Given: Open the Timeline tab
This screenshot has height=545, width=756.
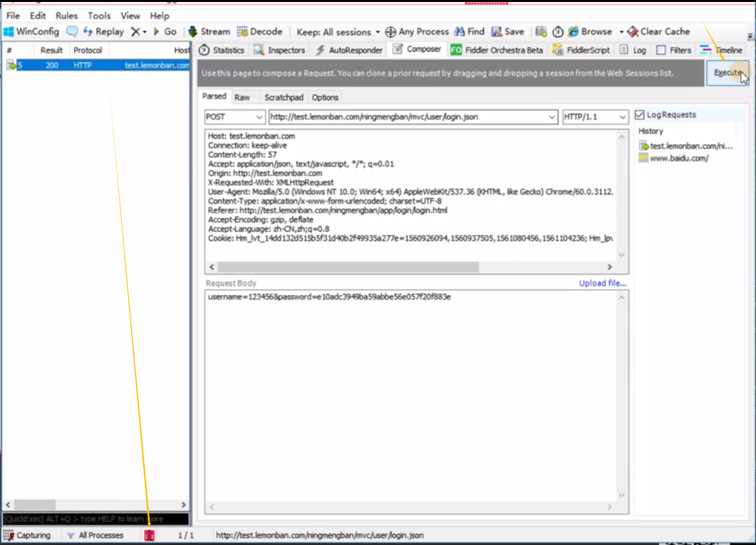Looking at the screenshot, I should point(722,50).
